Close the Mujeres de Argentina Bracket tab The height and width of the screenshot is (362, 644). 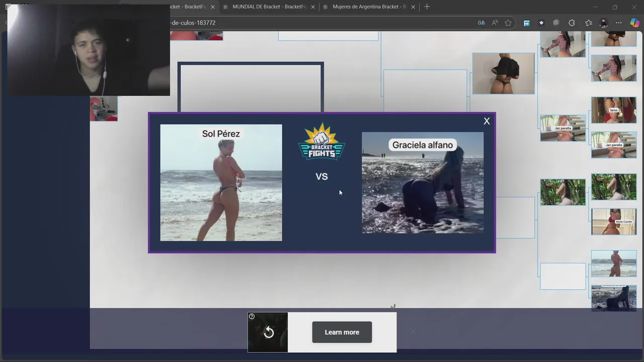coord(413,7)
